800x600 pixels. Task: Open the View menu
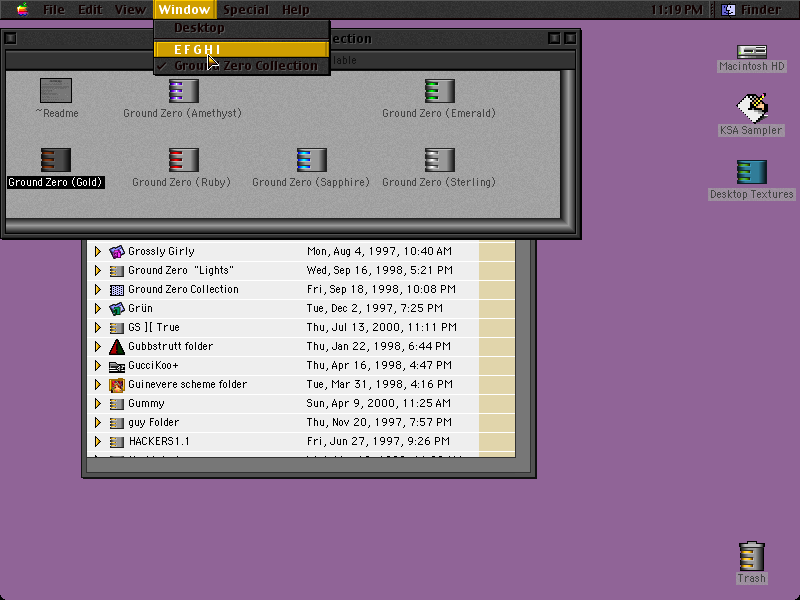[x=130, y=10]
